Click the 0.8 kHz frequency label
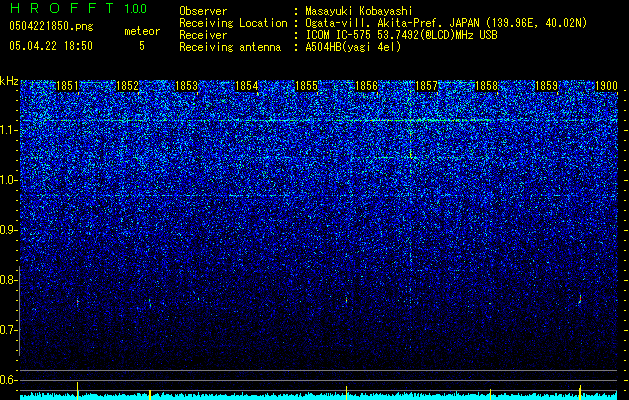 (x=8, y=280)
